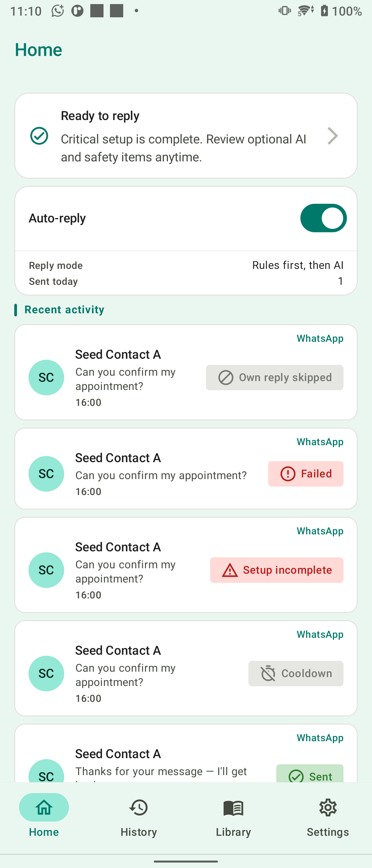Tap the Sent checkmark badge
The height and width of the screenshot is (868, 372).
click(x=310, y=774)
